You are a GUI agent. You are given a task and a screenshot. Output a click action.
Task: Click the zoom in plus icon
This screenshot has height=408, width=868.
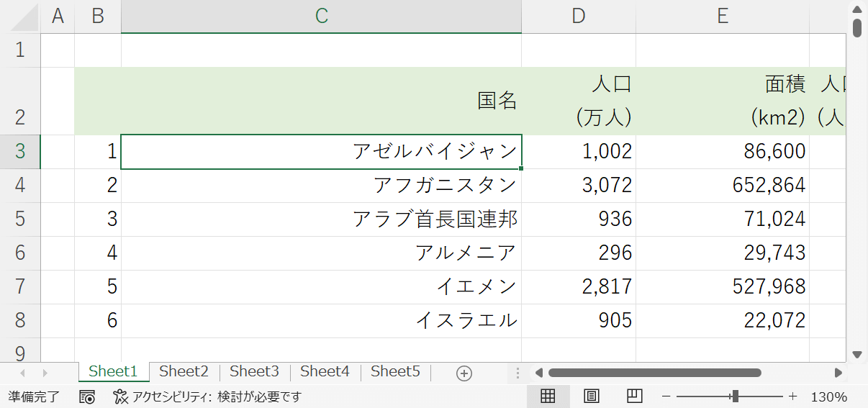click(792, 396)
